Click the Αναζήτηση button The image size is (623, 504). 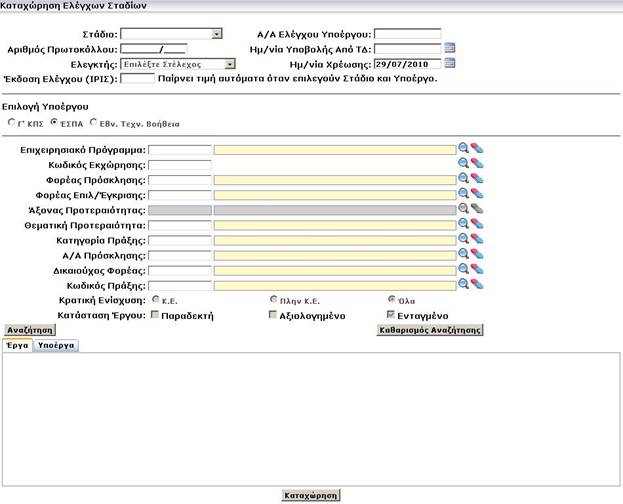click(30, 329)
